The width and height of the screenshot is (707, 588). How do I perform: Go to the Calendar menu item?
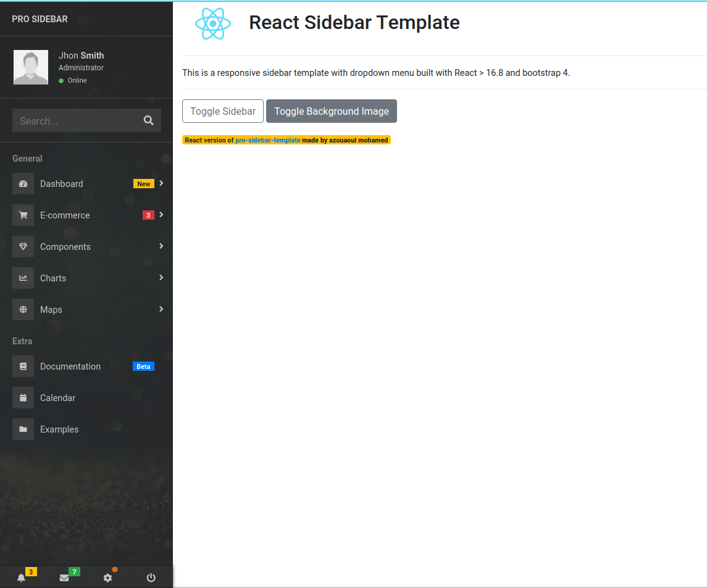(x=86, y=398)
